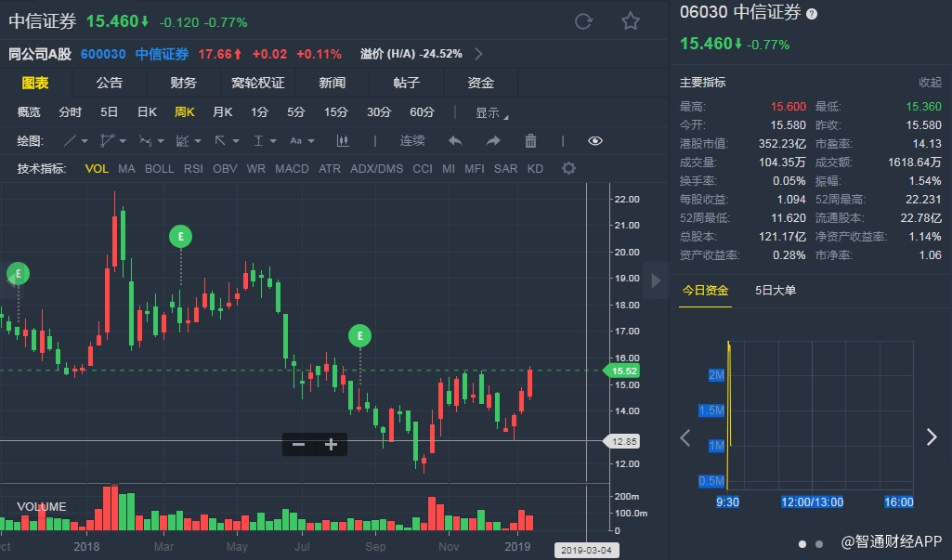Image resolution: width=952 pixels, height=560 pixels.
Task: Select the 日K chart period
Action: pyautogui.click(x=147, y=112)
